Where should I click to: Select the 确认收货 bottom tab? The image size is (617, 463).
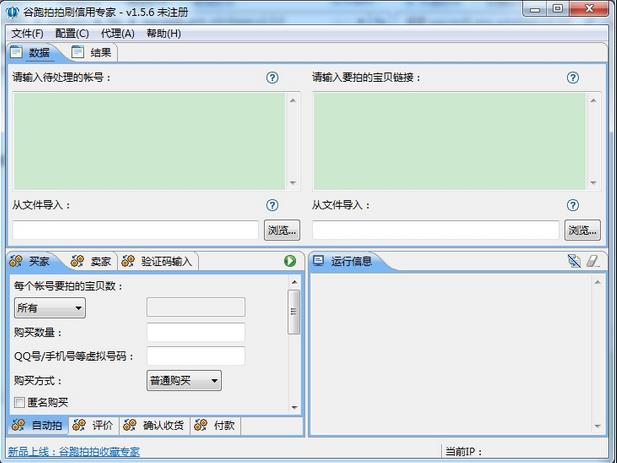coord(155,425)
